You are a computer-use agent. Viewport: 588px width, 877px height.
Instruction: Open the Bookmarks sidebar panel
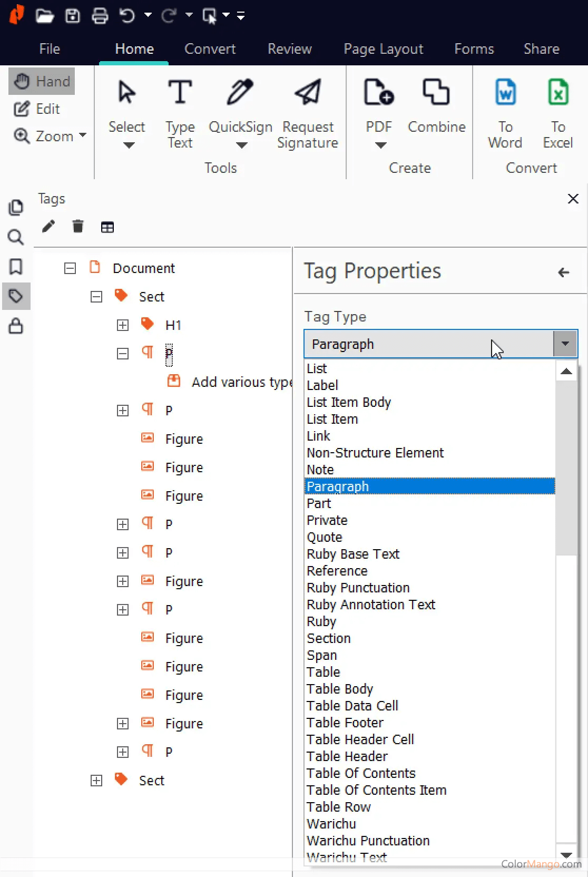click(x=16, y=267)
